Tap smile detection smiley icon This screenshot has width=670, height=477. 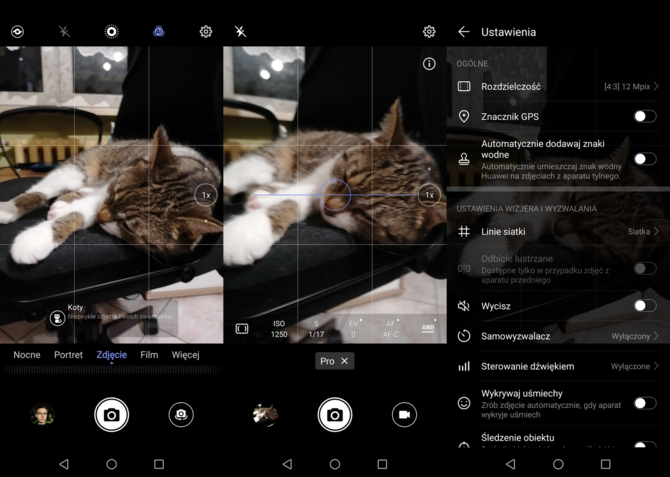click(464, 403)
